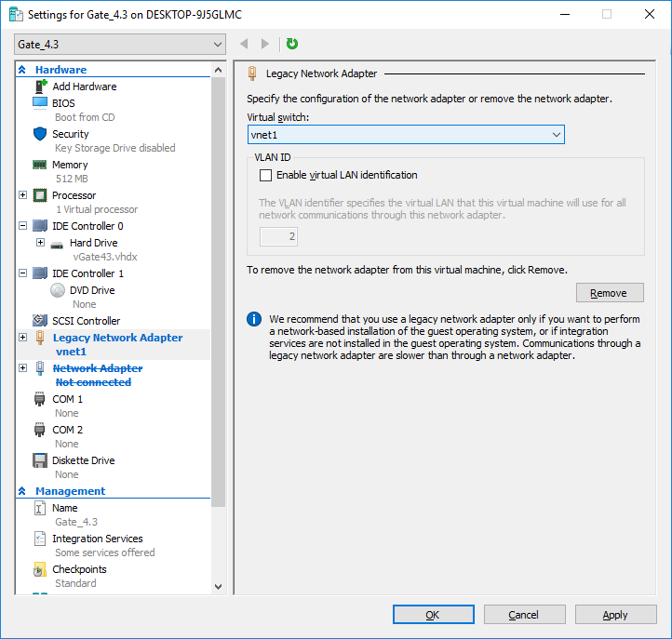Click the Cancel button

click(x=524, y=615)
